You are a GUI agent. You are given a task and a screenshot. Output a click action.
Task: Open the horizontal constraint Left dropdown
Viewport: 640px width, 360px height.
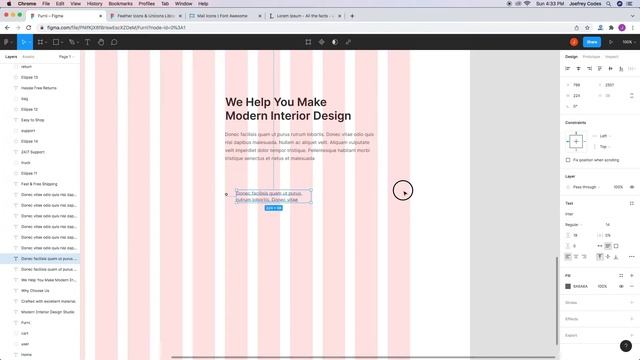605,136
